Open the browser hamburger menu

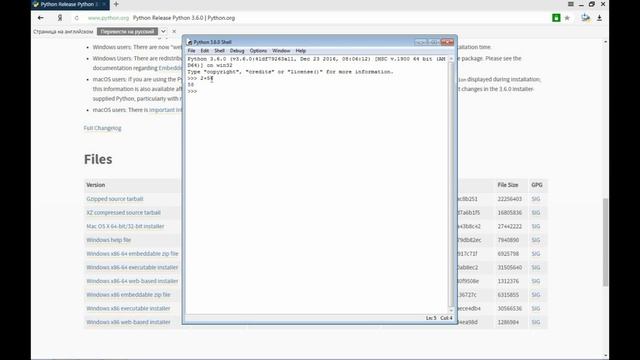click(571, 4)
